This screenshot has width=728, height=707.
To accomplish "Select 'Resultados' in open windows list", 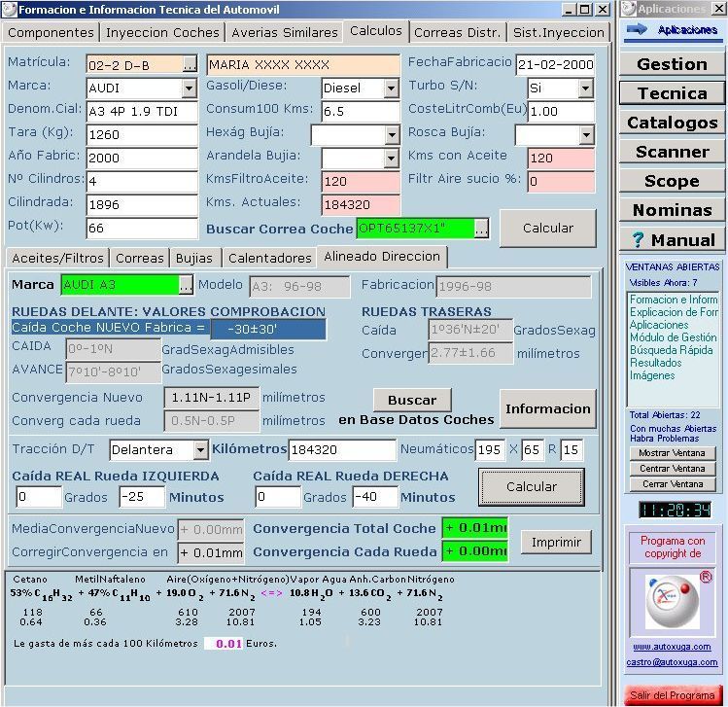I will [x=655, y=363].
